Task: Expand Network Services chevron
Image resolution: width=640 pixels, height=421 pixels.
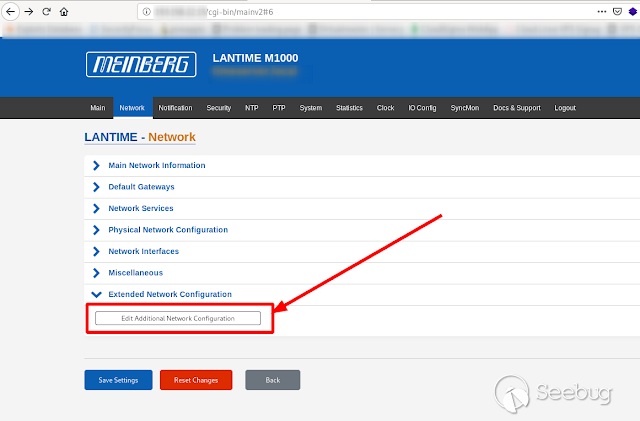Action: (96, 208)
